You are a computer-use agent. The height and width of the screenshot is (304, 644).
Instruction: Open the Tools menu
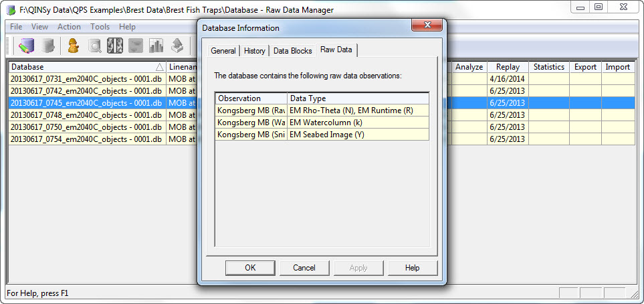click(x=100, y=27)
